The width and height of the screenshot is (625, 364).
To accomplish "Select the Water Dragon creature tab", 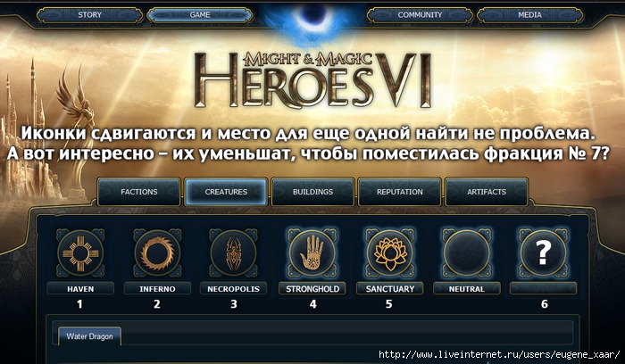I will (89, 336).
